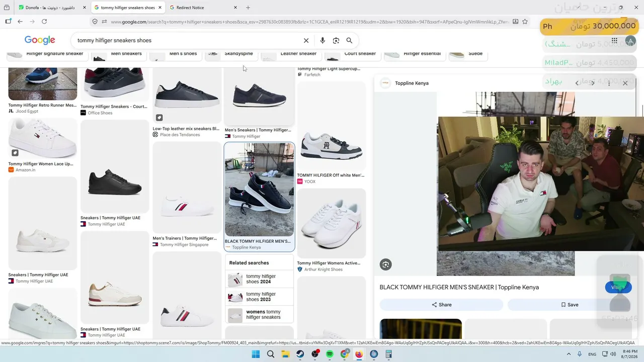
Task: Click in the Google search input field
Action: [186, 40]
